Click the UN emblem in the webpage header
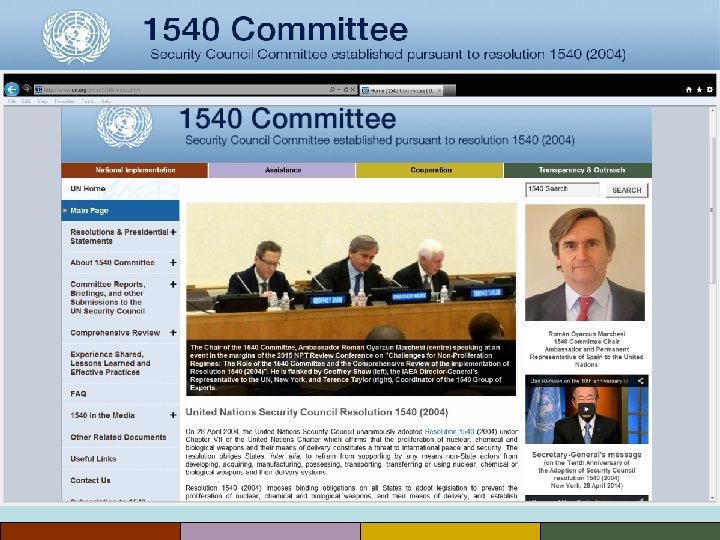This screenshot has height=540, width=720. click(x=124, y=127)
